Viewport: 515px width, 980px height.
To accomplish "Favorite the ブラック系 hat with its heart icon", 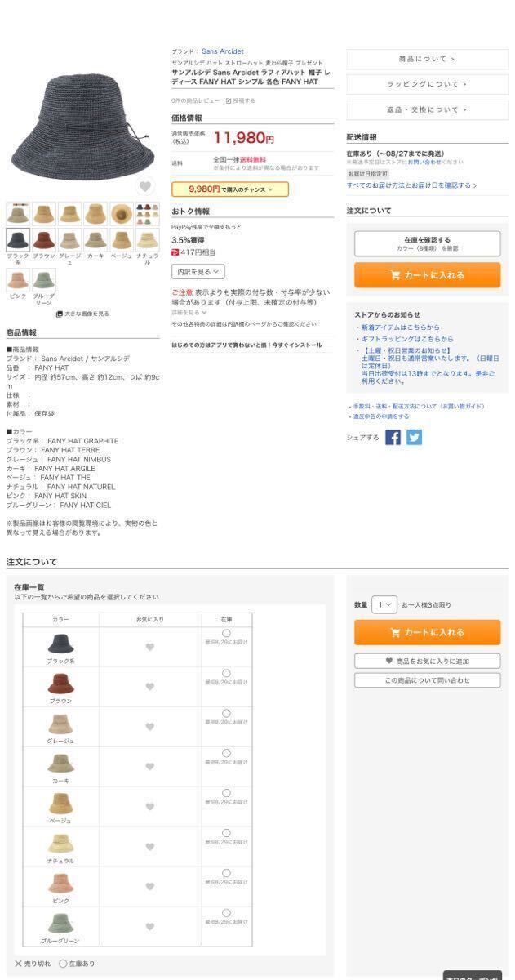I will [150, 647].
